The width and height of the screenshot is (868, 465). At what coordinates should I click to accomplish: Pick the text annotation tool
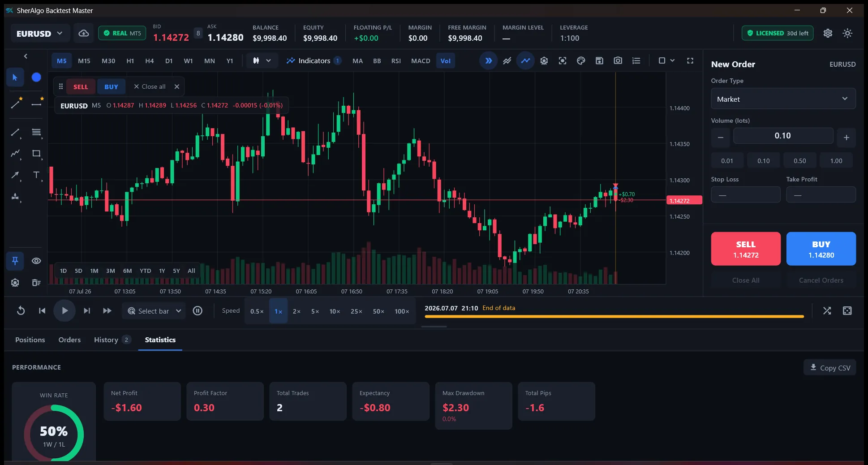36,175
